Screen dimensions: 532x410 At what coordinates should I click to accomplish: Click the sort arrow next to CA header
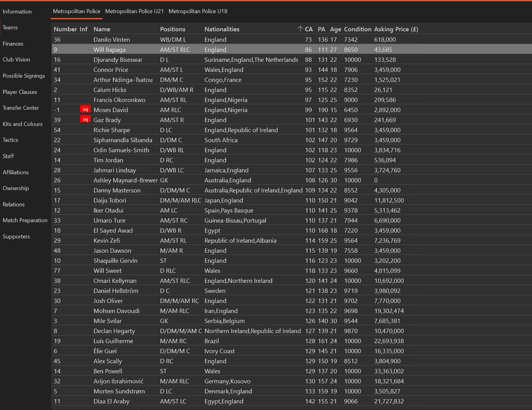point(300,29)
